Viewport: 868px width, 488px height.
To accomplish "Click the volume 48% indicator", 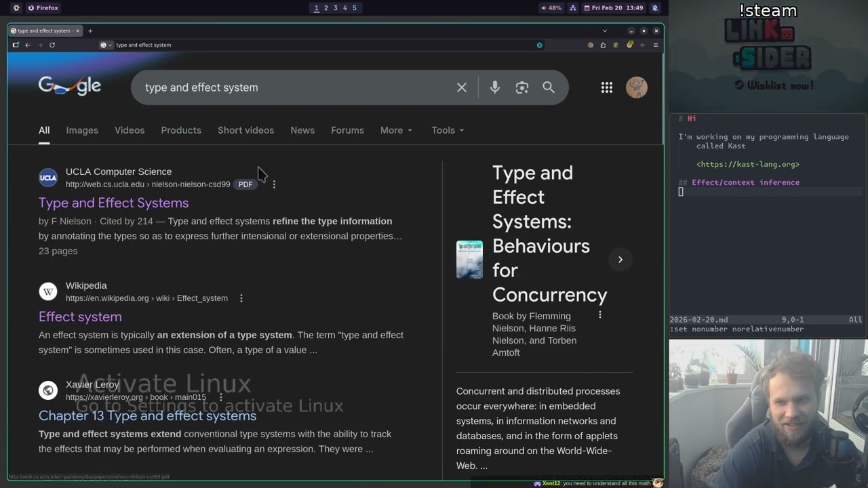I will pos(551,8).
